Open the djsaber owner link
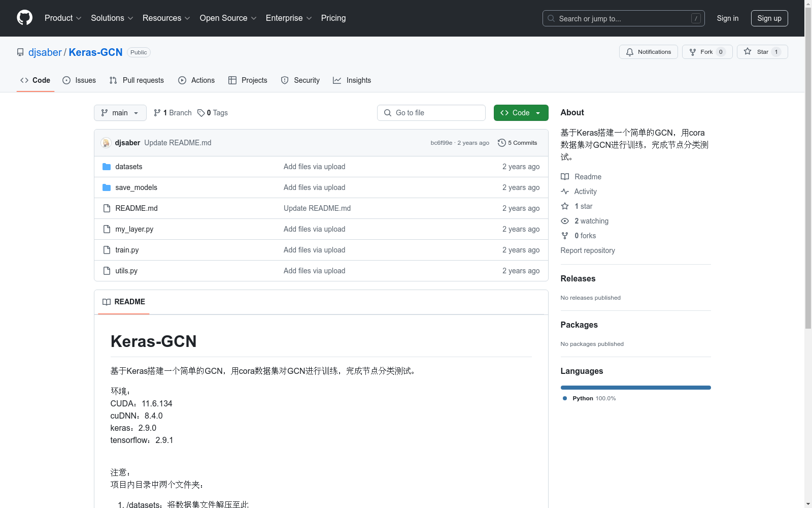 pyautogui.click(x=45, y=52)
